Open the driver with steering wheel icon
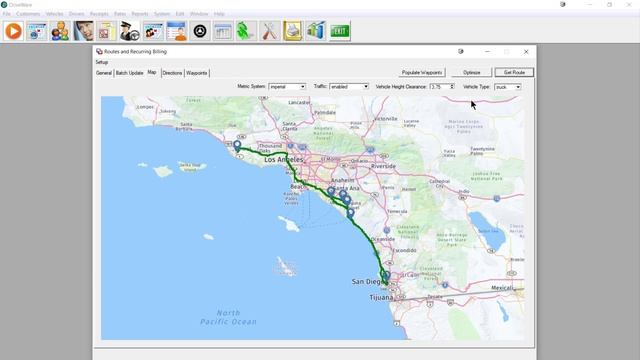Screen dimensions: 640x360 (x=130, y=31)
